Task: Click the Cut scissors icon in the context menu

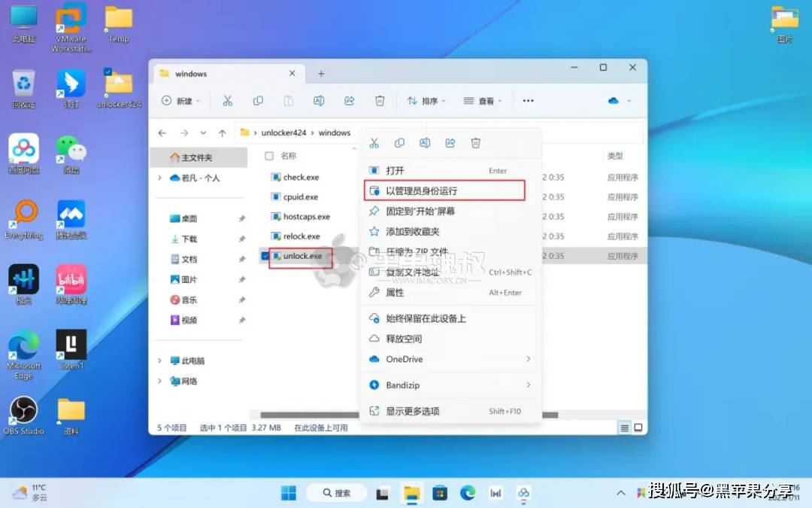Action: click(x=374, y=143)
